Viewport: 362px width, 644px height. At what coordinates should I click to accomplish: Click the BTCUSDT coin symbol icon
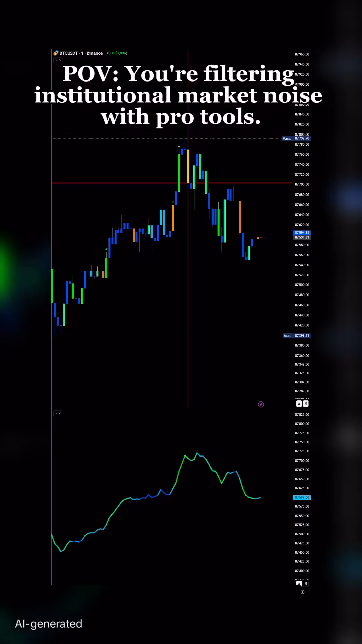pos(56,53)
